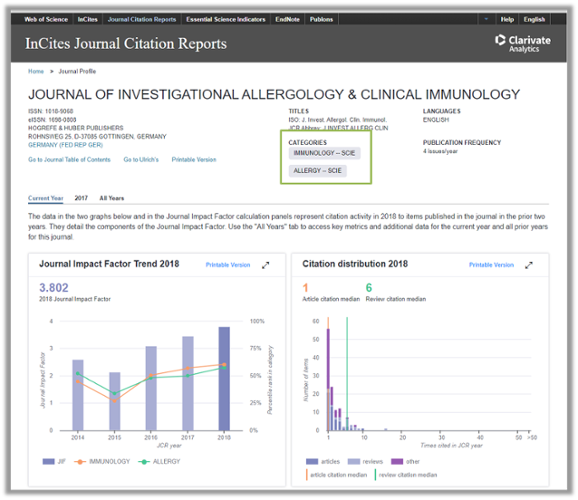Select the 2018 bar in JIF trend chart
Viewport: 578px width, 500px height.
tap(224, 379)
